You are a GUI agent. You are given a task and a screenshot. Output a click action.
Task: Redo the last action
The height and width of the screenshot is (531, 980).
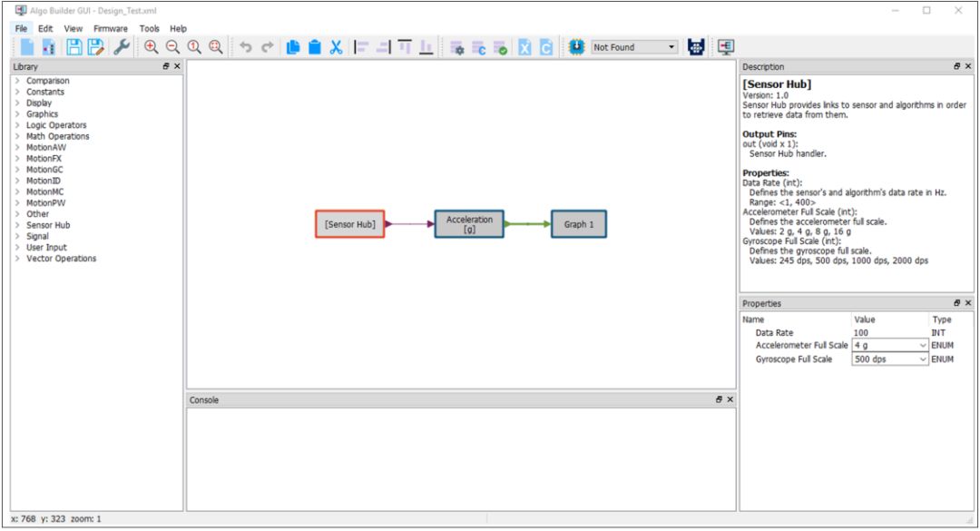268,47
